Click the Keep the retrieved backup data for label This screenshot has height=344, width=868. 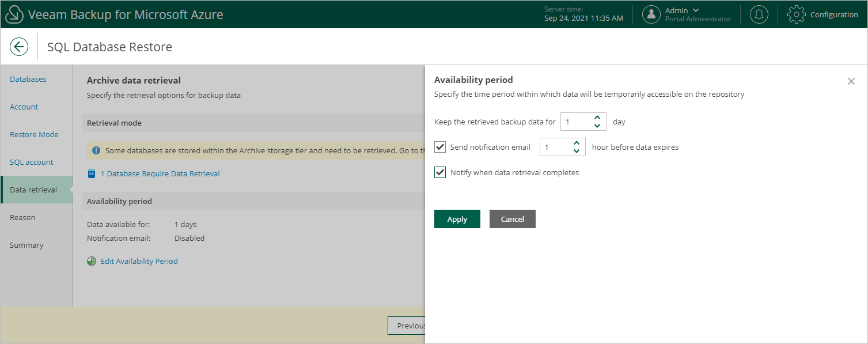tap(495, 122)
